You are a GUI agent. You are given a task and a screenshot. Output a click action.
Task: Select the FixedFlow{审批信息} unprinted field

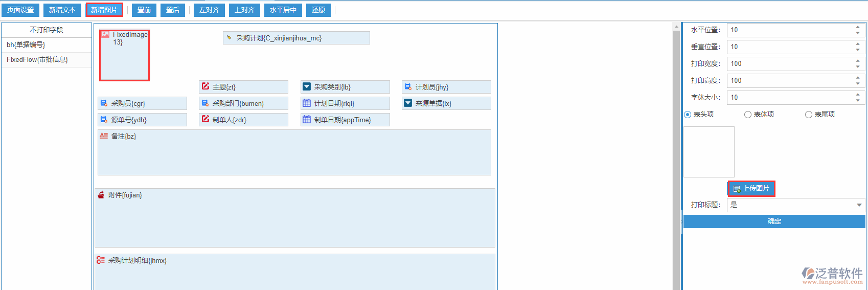coord(47,60)
